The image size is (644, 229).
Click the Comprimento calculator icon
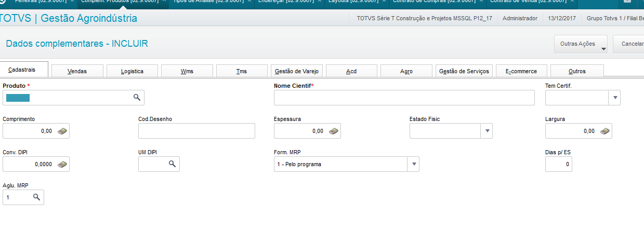coord(62,131)
